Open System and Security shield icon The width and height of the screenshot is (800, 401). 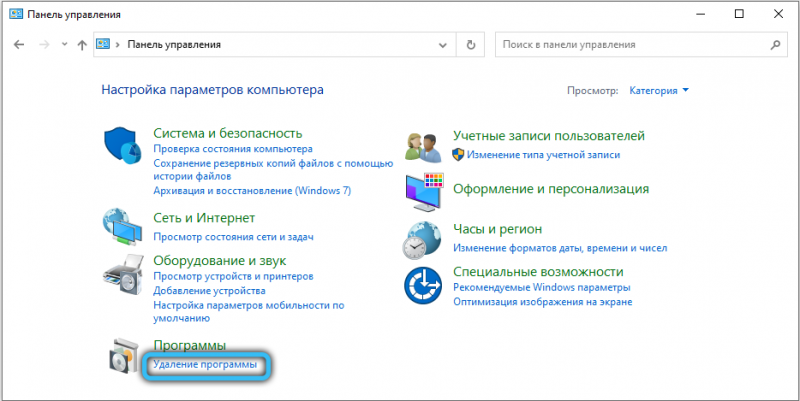point(122,145)
